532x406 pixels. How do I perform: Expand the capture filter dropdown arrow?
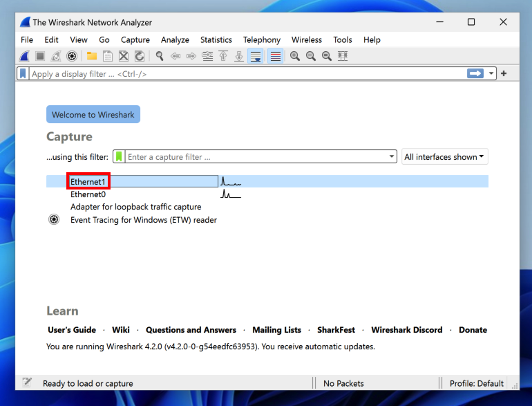point(392,156)
